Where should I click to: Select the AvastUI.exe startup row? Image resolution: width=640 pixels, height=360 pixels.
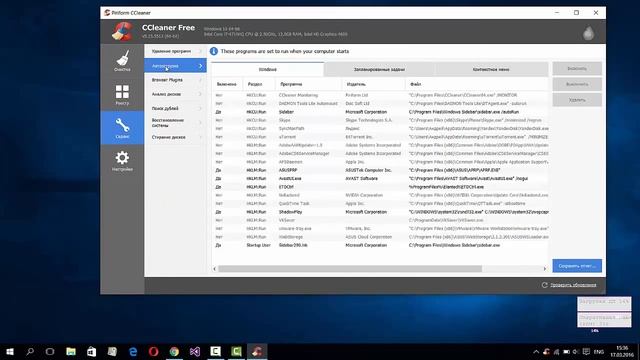[x=380, y=178]
